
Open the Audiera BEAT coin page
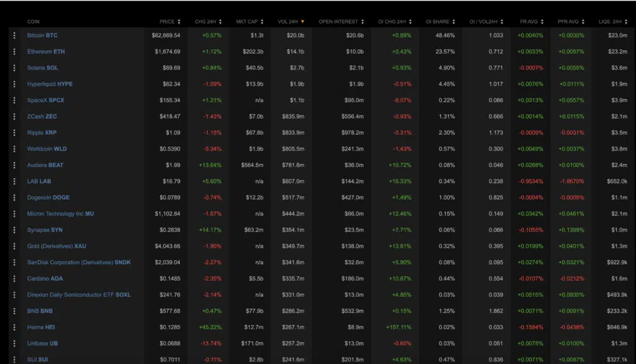[x=45, y=165]
